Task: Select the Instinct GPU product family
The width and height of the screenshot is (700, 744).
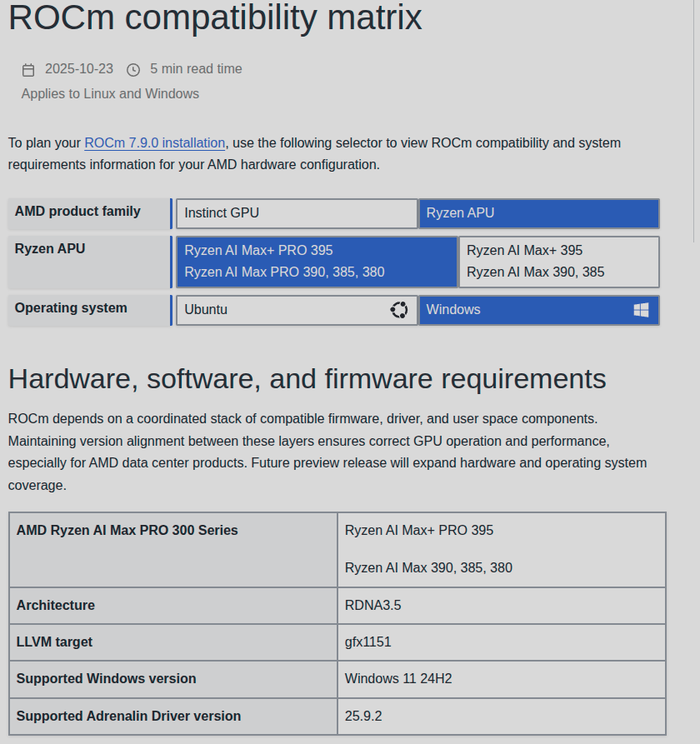Action: [x=297, y=213]
